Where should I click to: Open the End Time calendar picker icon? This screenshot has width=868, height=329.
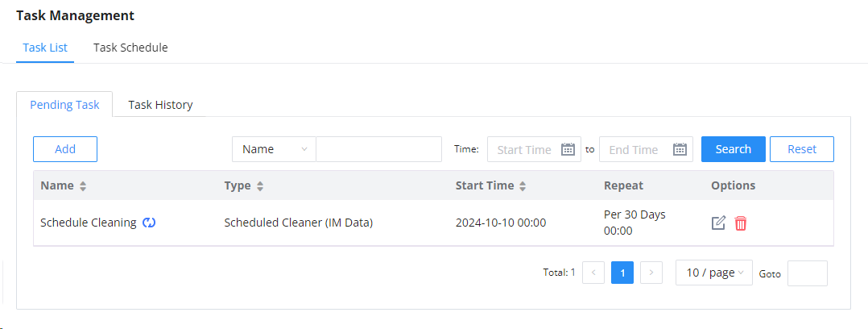click(x=680, y=149)
